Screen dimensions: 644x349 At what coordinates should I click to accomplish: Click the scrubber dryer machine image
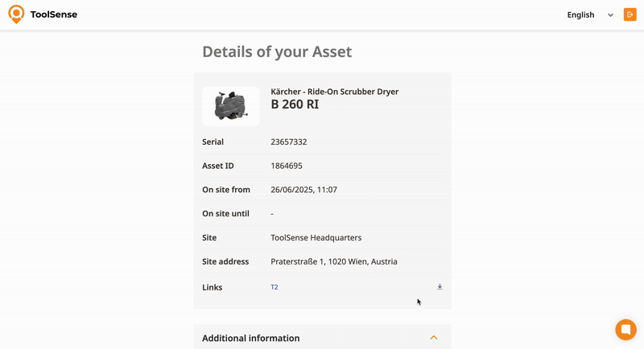(231, 106)
